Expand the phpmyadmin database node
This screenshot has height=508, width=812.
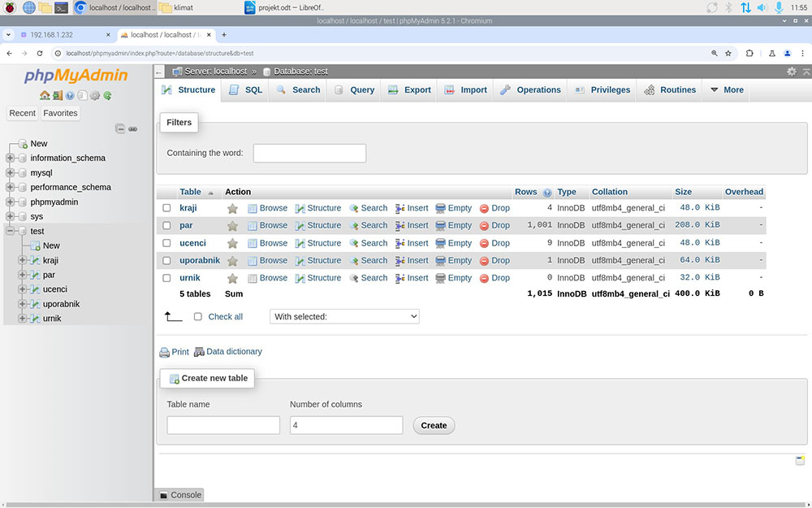[x=10, y=202]
